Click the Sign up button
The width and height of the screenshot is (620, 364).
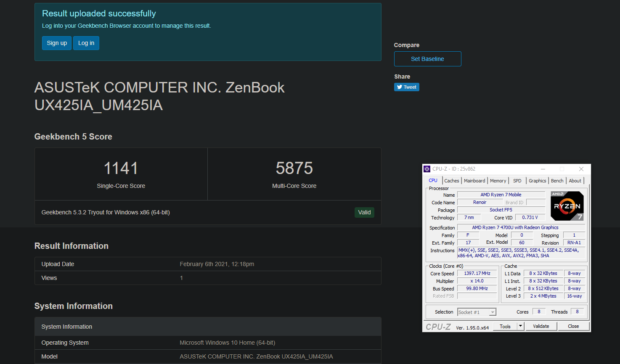point(57,43)
